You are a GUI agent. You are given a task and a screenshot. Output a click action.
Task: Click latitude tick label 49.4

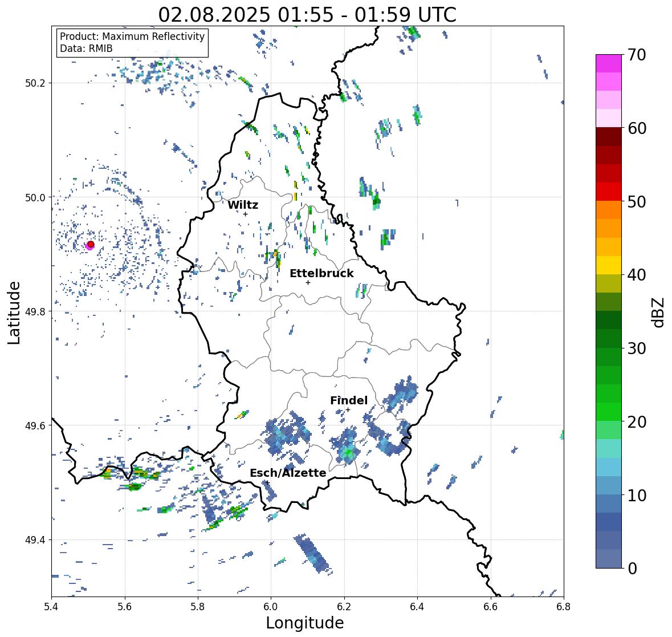point(35,539)
